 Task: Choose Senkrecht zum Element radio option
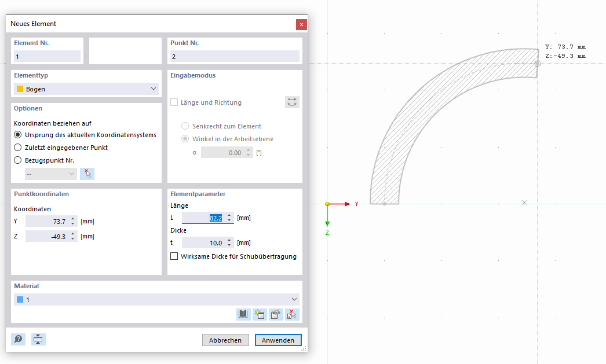pos(185,126)
